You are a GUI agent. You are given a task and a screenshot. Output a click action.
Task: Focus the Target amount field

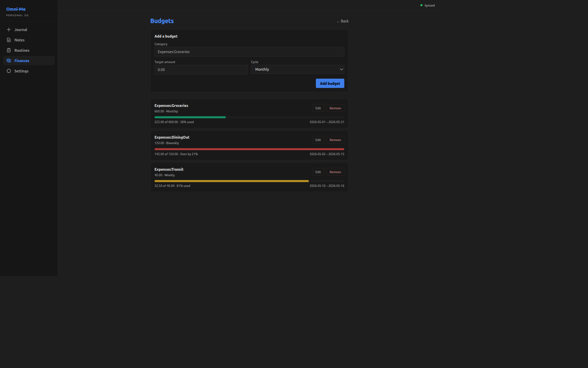(201, 70)
